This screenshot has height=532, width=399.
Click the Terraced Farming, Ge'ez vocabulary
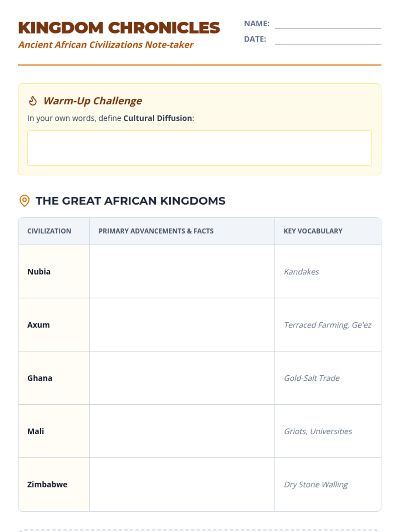tap(328, 325)
